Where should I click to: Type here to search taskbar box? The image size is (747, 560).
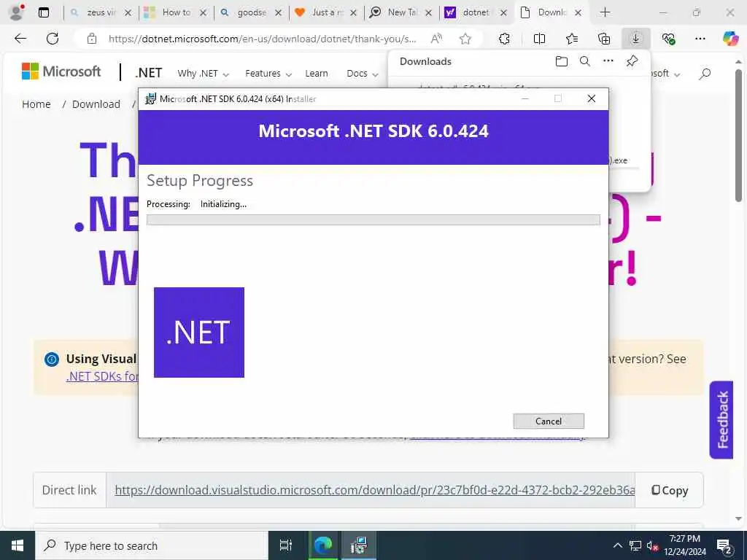pyautogui.click(x=152, y=545)
